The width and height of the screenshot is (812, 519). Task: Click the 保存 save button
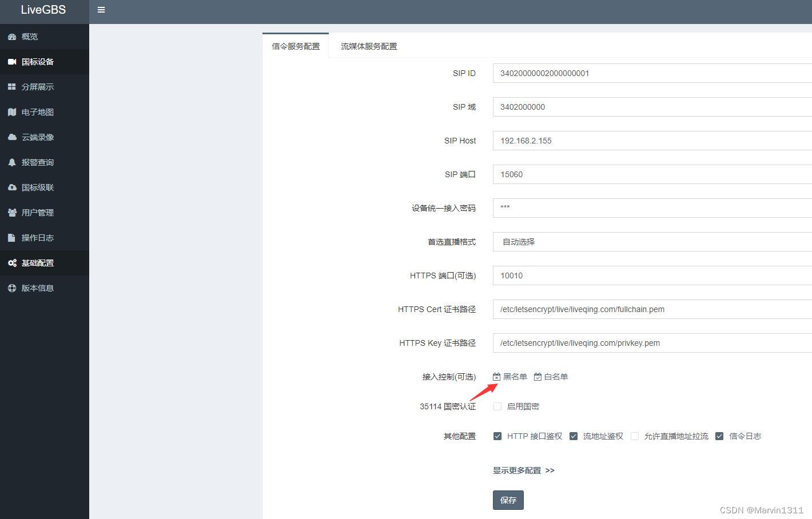click(x=508, y=500)
